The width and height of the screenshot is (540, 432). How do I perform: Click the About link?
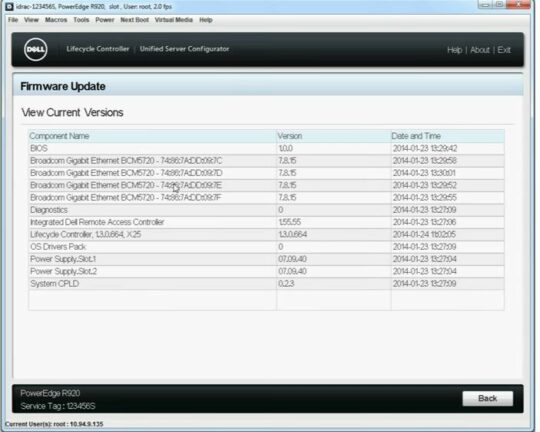point(480,50)
